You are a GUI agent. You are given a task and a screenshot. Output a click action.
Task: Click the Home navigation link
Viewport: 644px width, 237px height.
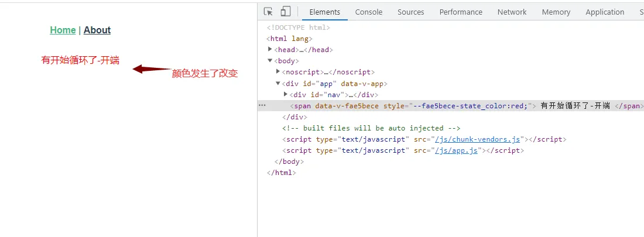tap(63, 30)
